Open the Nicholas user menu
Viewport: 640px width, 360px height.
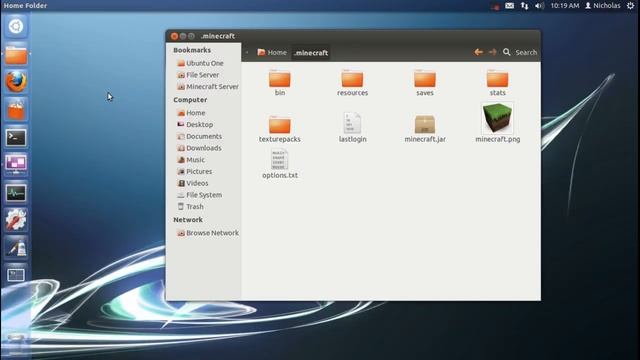tap(603, 6)
